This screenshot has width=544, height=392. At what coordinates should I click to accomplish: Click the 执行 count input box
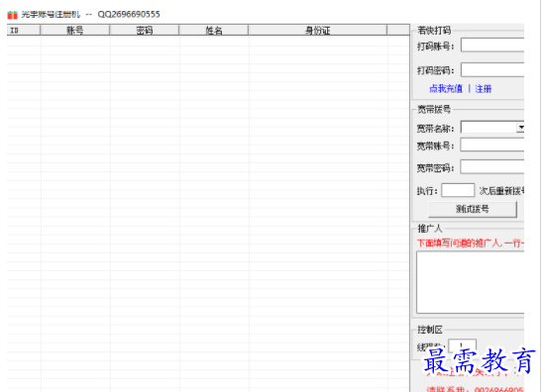(x=458, y=190)
